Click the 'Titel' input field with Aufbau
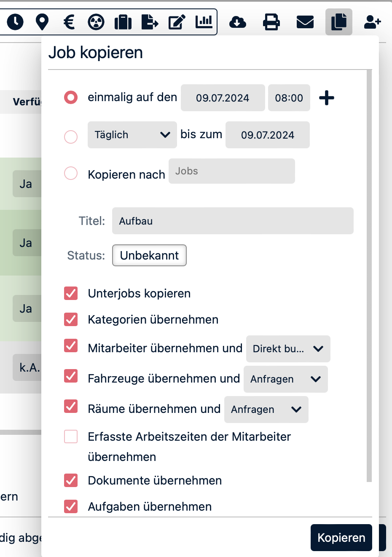Screen dimensions: 392x557 [x=232, y=221]
